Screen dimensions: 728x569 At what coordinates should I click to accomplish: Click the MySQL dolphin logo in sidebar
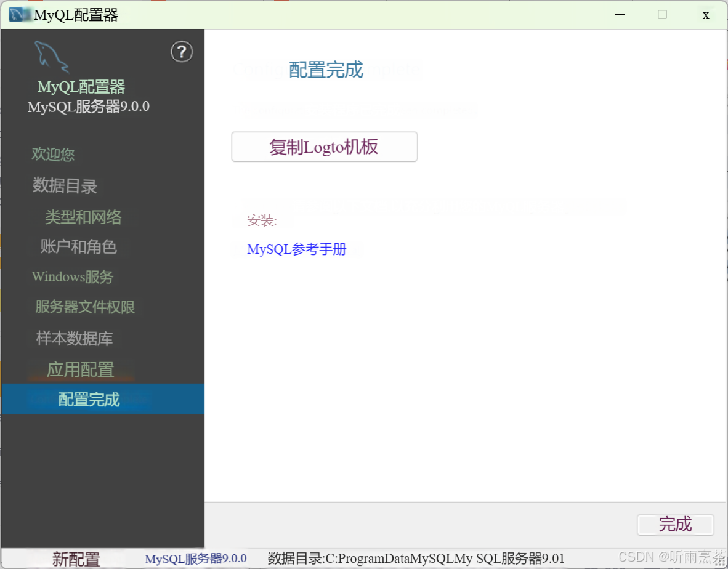coord(52,57)
